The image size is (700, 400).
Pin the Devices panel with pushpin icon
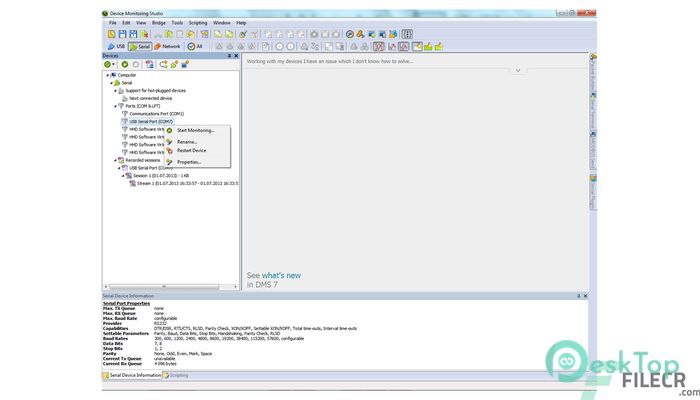point(230,56)
